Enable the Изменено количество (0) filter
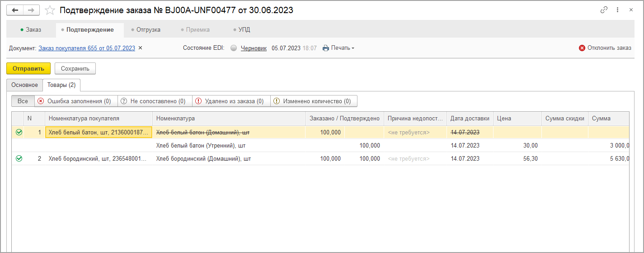 pos(313,101)
